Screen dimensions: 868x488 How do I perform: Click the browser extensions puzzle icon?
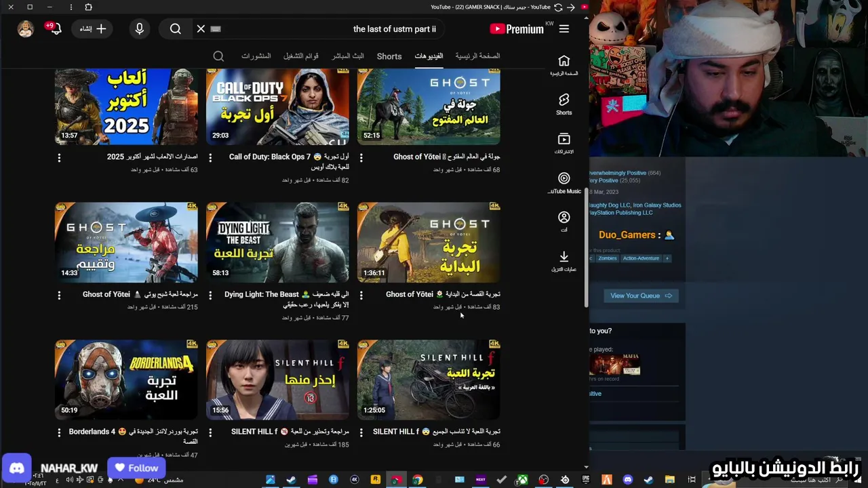click(x=88, y=7)
